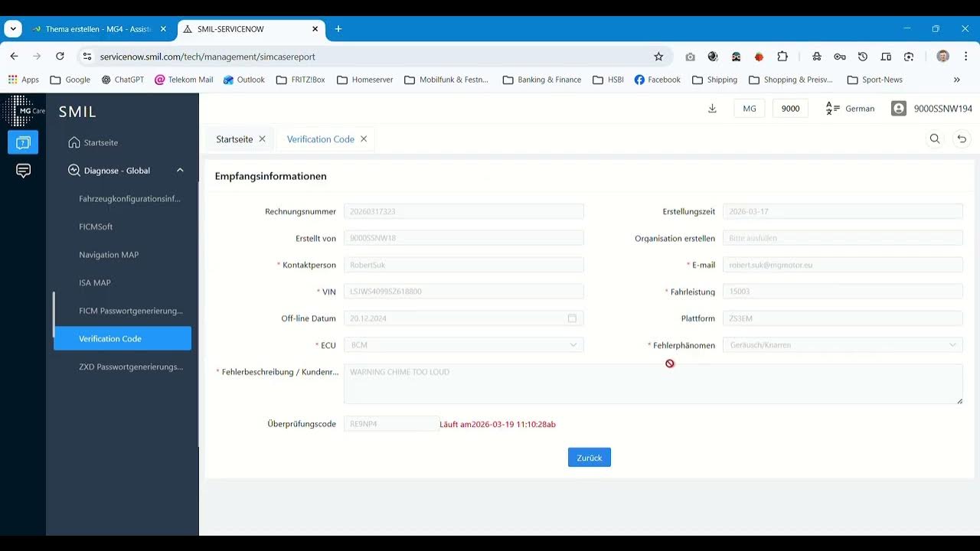Click the search magnifier icon

(x=935, y=139)
